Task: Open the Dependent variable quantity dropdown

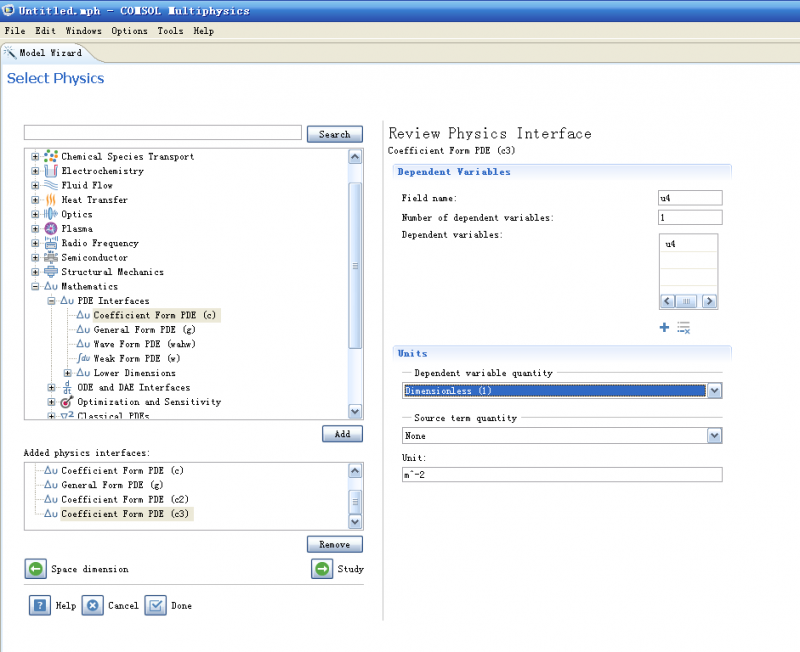Action: 715,391
